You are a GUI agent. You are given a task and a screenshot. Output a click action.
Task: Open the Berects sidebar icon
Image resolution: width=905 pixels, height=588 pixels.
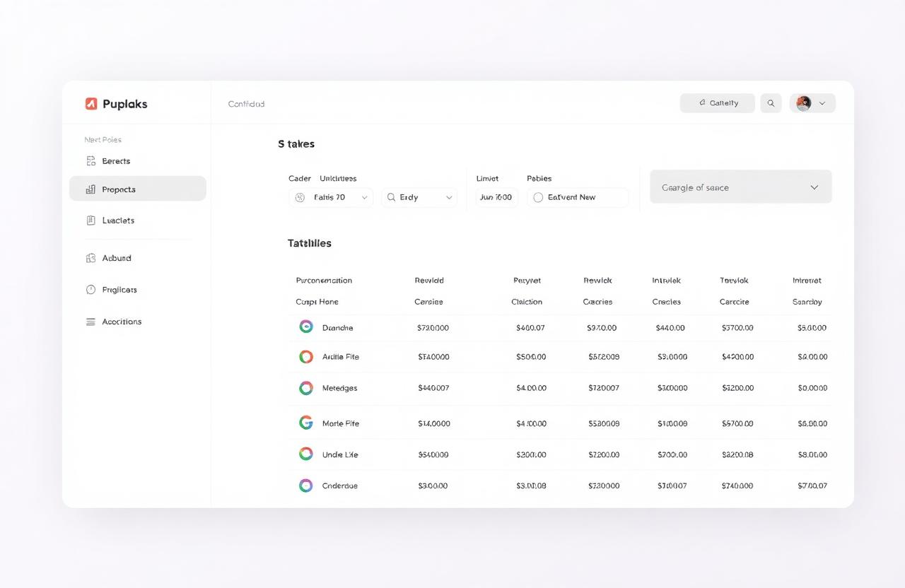click(90, 161)
